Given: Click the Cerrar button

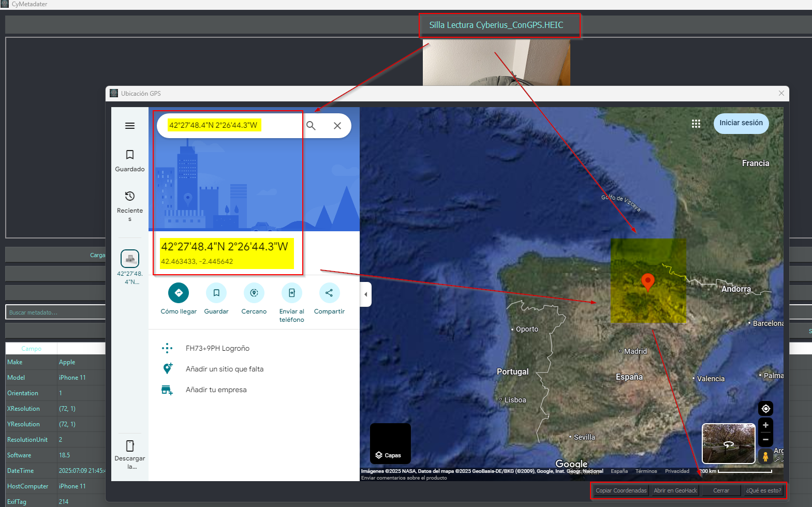Looking at the screenshot, I should (x=721, y=490).
